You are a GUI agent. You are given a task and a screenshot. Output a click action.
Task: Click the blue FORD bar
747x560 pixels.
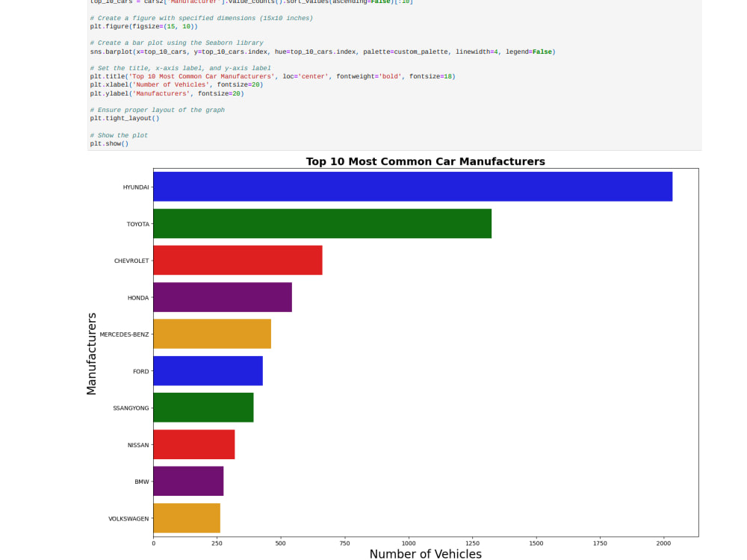(x=208, y=371)
